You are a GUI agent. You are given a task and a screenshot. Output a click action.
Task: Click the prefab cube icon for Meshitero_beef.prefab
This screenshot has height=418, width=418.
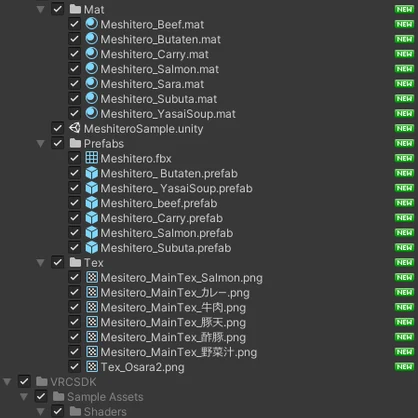92,203
